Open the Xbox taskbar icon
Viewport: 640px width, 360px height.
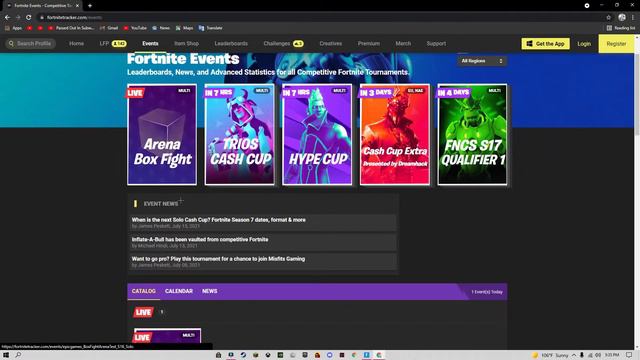[268, 355]
